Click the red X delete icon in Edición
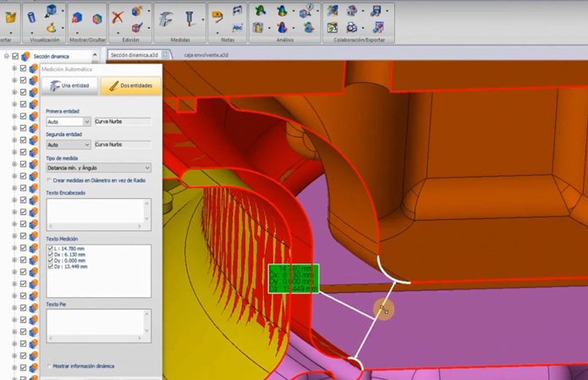Image resolution: width=588 pixels, height=380 pixels. tap(118, 16)
